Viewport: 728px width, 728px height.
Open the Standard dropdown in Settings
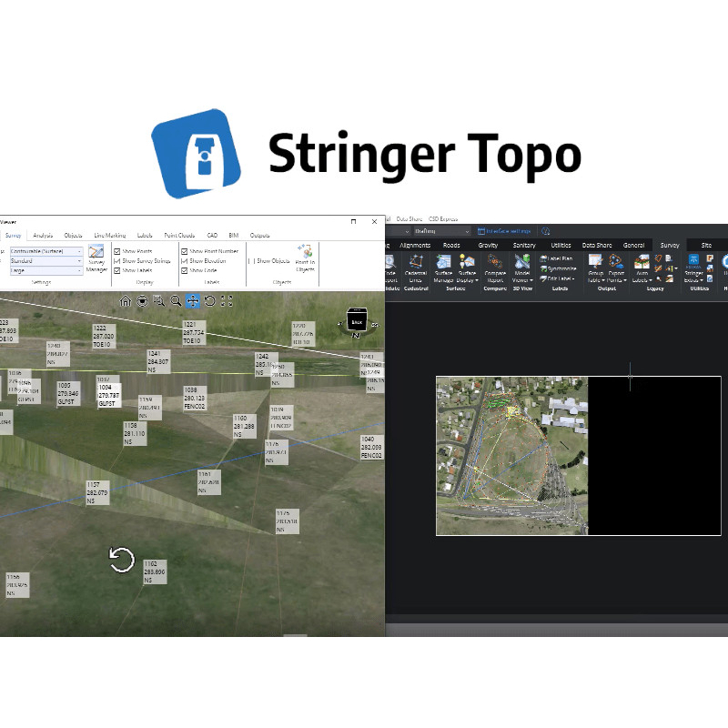(46, 261)
